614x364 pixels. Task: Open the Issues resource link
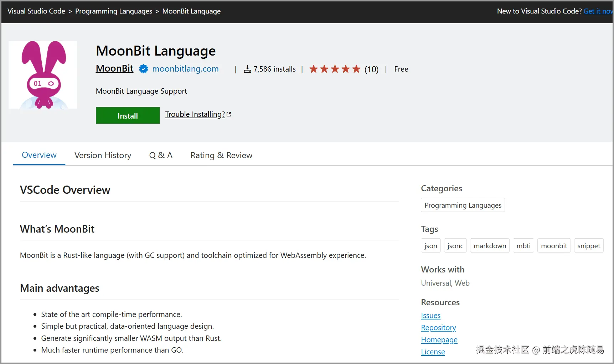(430, 316)
